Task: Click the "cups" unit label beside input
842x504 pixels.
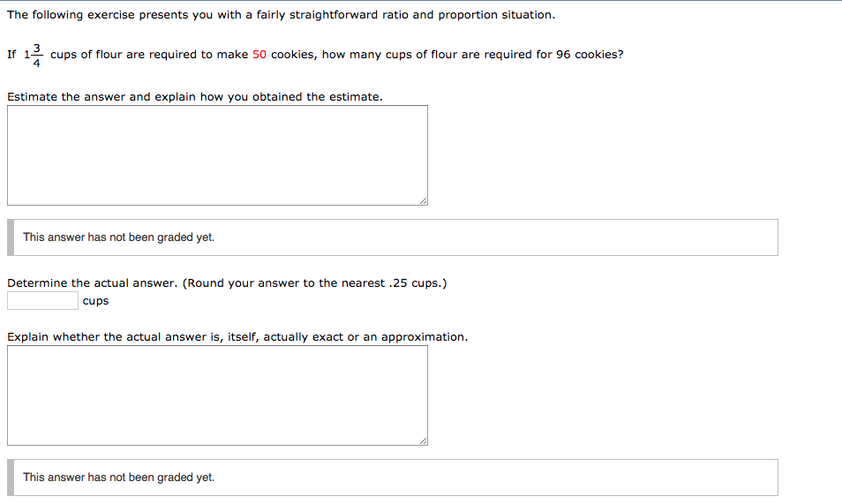Action: click(x=95, y=301)
